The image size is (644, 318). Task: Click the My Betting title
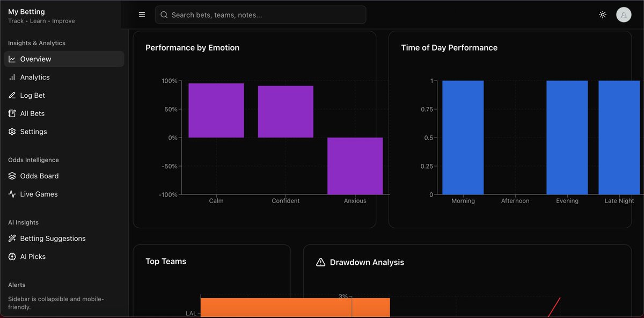click(26, 11)
